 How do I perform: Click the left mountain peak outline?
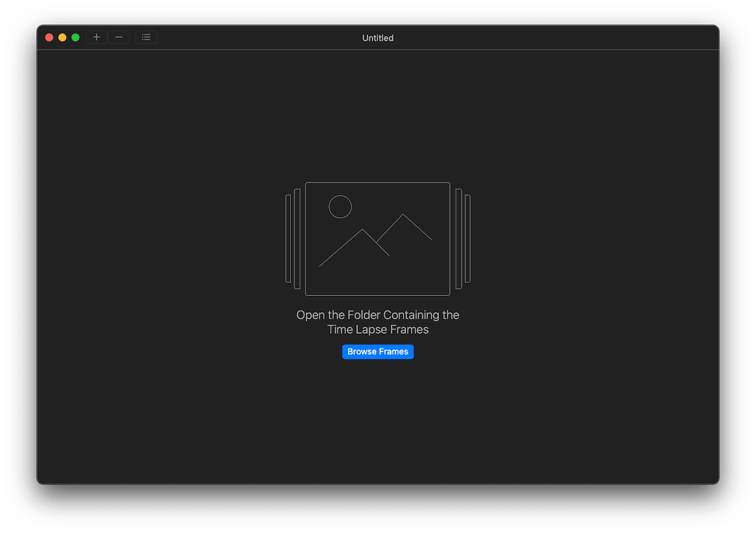(x=362, y=230)
